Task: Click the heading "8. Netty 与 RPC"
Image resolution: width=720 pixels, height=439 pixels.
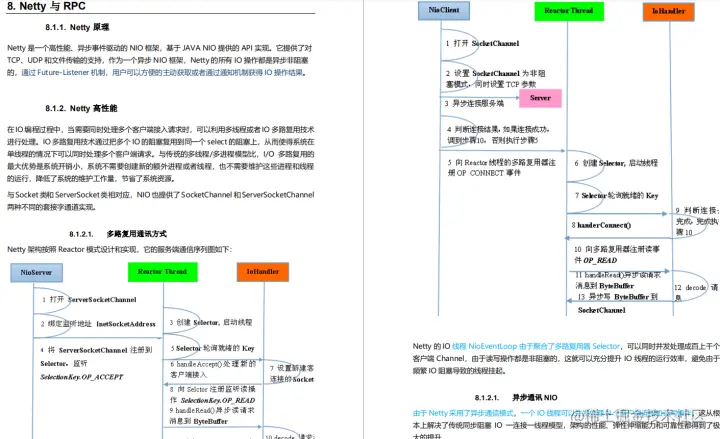Action: click(46, 6)
